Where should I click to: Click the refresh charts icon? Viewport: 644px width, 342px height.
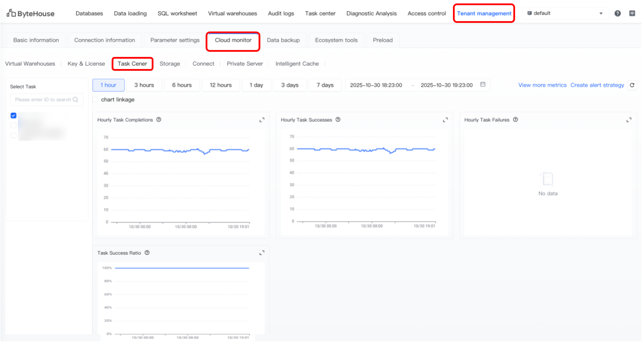click(x=632, y=85)
